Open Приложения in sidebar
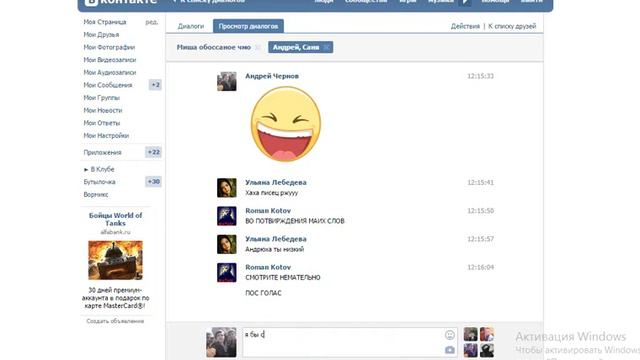Screen dimensions: 640x360 [102, 153]
